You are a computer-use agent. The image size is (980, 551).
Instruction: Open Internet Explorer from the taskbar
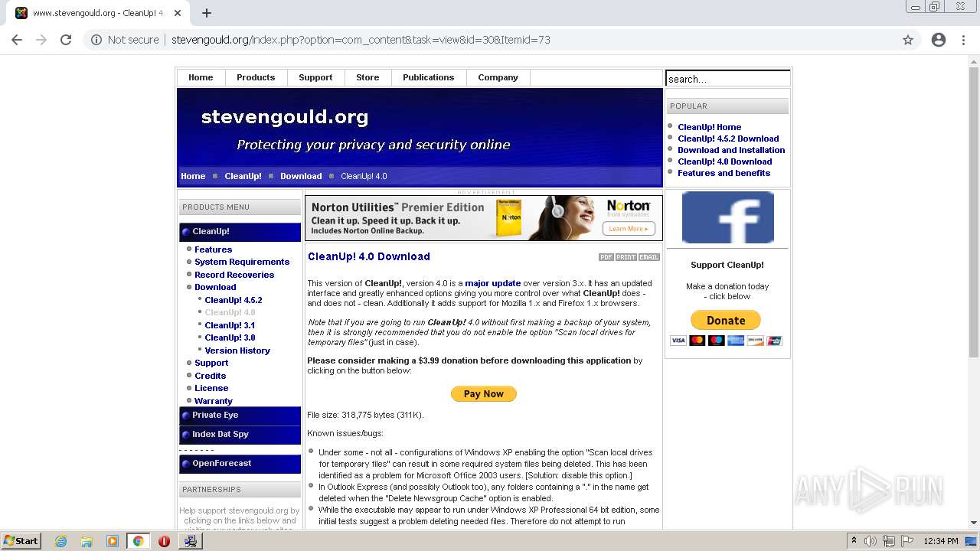(x=61, y=541)
